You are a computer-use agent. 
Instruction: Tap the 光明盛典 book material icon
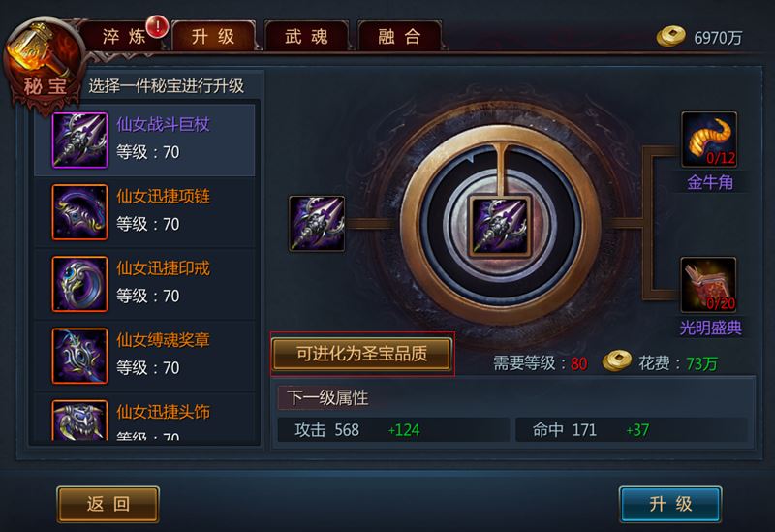tap(708, 285)
